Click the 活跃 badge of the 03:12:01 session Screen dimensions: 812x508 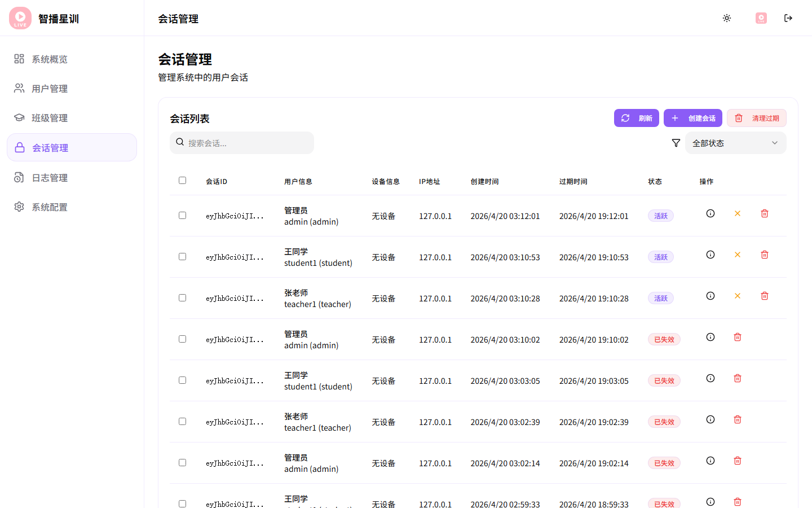pos(661,216)
